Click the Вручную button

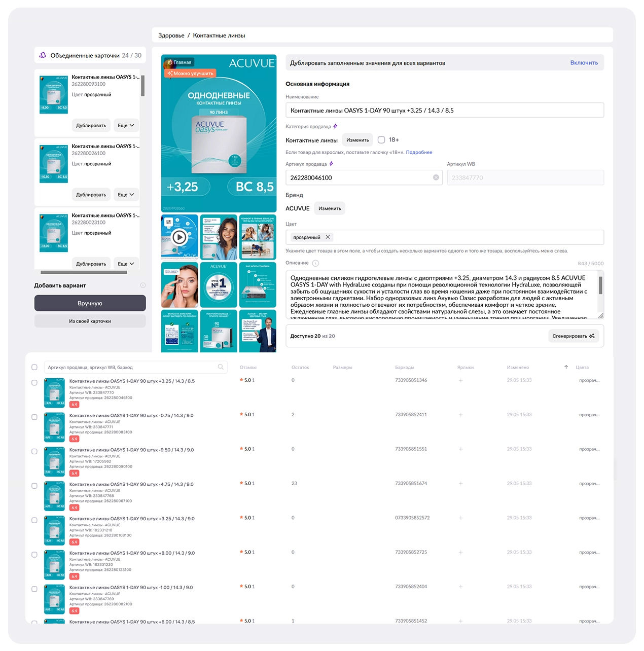pos(90,303)
